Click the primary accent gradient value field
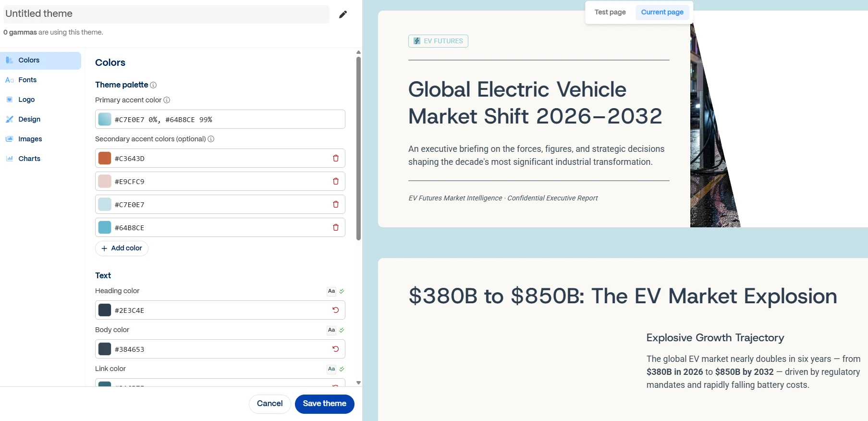 [220, 119]
